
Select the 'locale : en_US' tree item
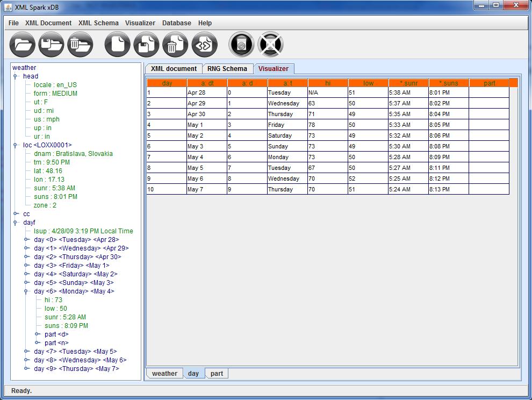tap(55, 85)
